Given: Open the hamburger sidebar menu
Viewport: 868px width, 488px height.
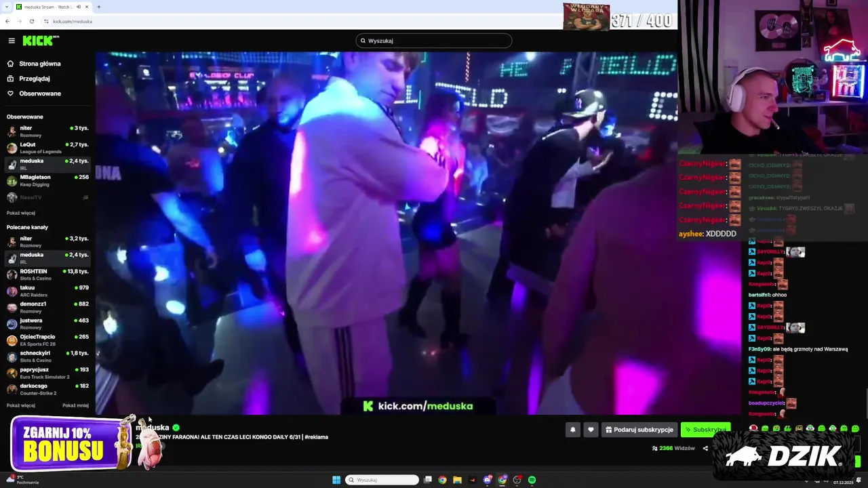Looking at the screenshot, I should [12, 41].
